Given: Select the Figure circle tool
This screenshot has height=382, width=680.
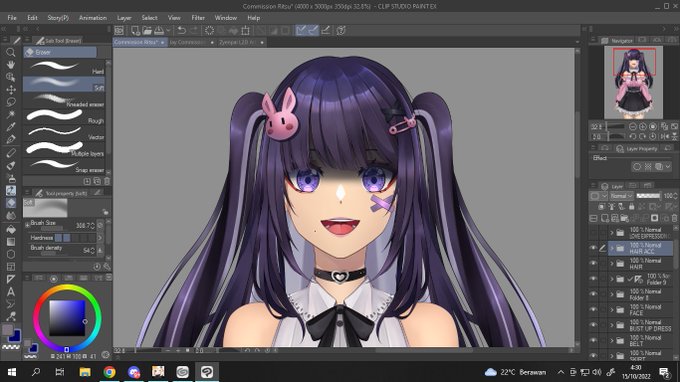Looking at the screenshot, I should tap(11, 254).
